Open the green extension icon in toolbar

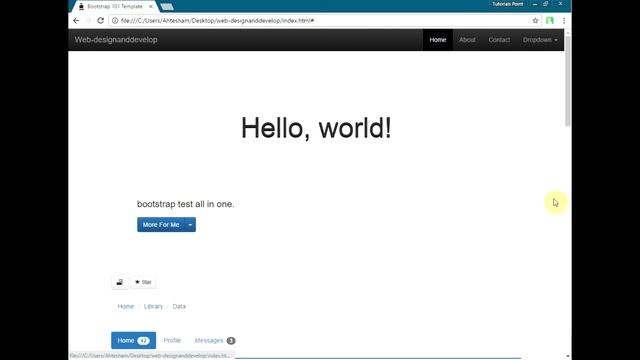click(x=550, y=20)
